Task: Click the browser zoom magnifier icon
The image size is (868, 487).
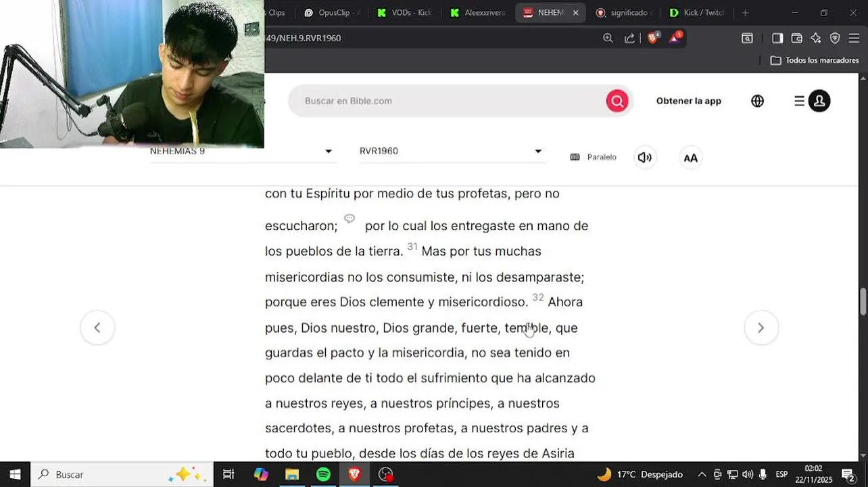Action: 608,38
